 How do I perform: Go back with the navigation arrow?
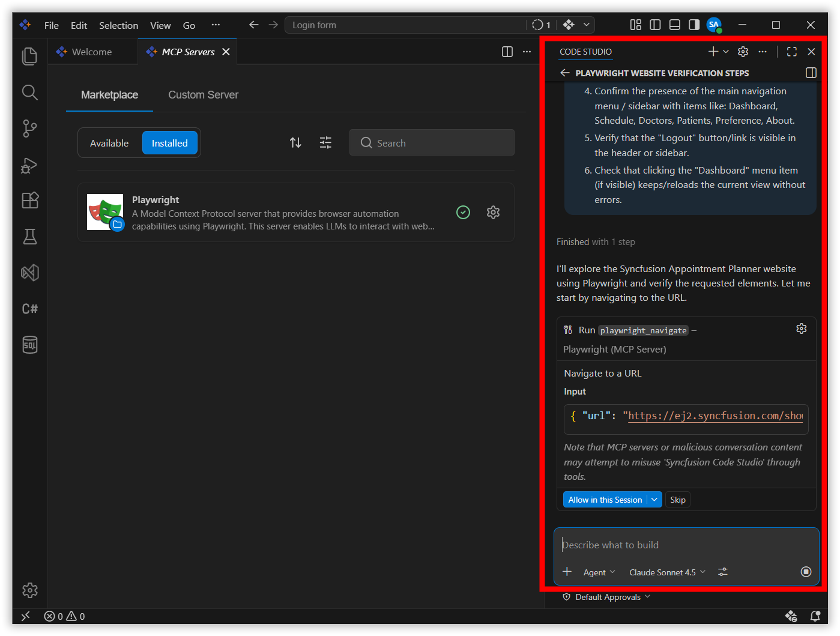[253, 25]
